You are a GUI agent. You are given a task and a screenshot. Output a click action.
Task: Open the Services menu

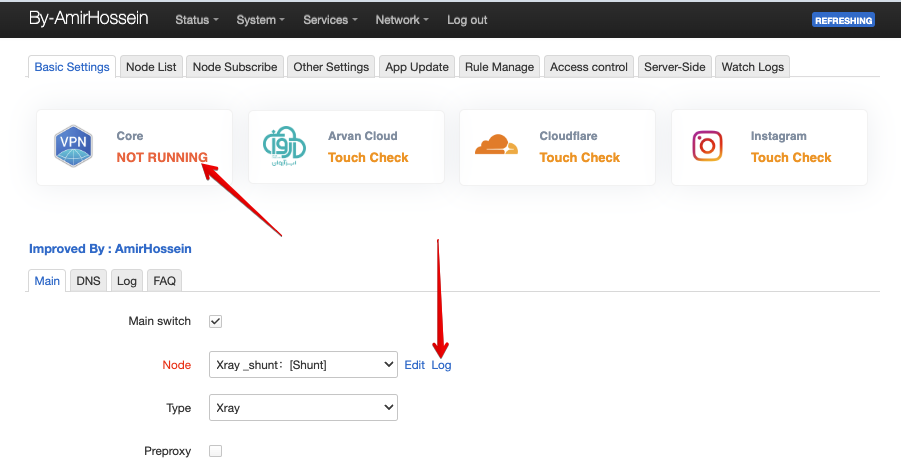pos(330,20)
